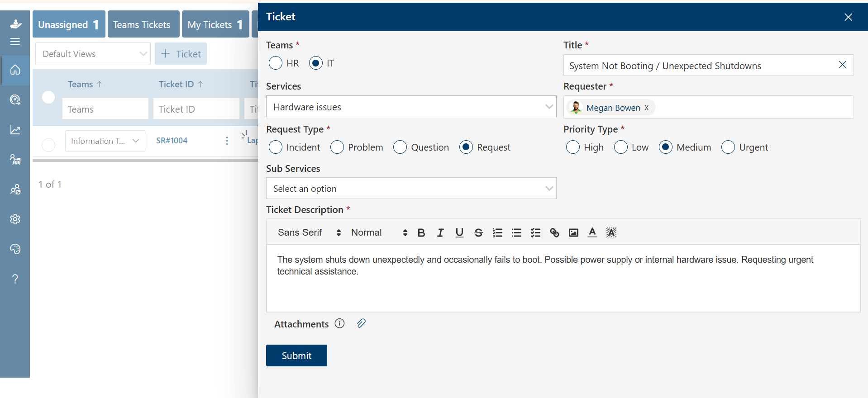Select the HR team radio button
868x398 pixels.
tap(276, 63)
